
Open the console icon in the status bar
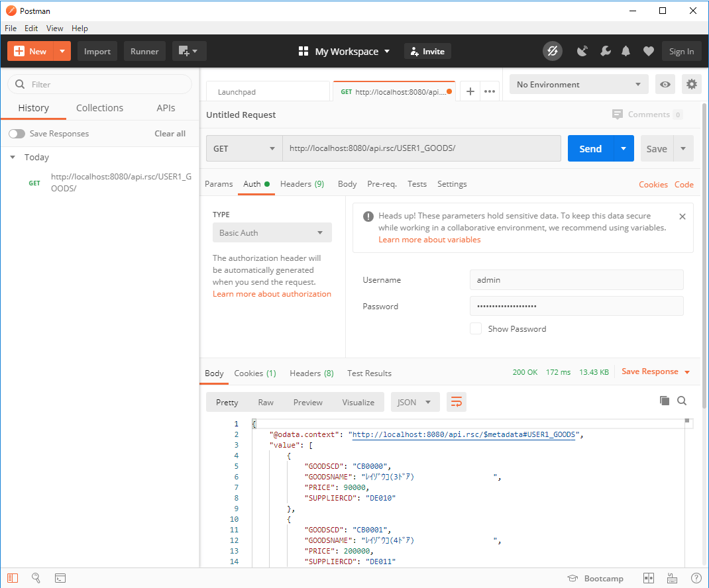[60, 578]
